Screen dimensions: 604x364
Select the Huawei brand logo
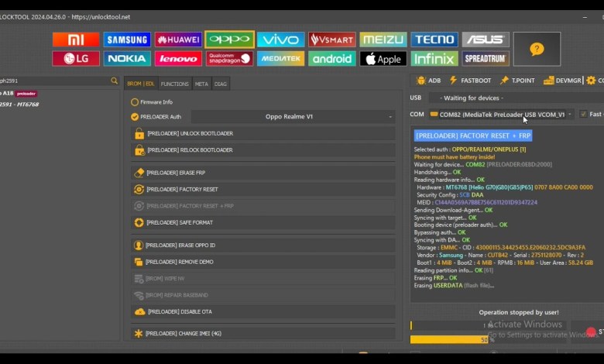pos(178,39)
